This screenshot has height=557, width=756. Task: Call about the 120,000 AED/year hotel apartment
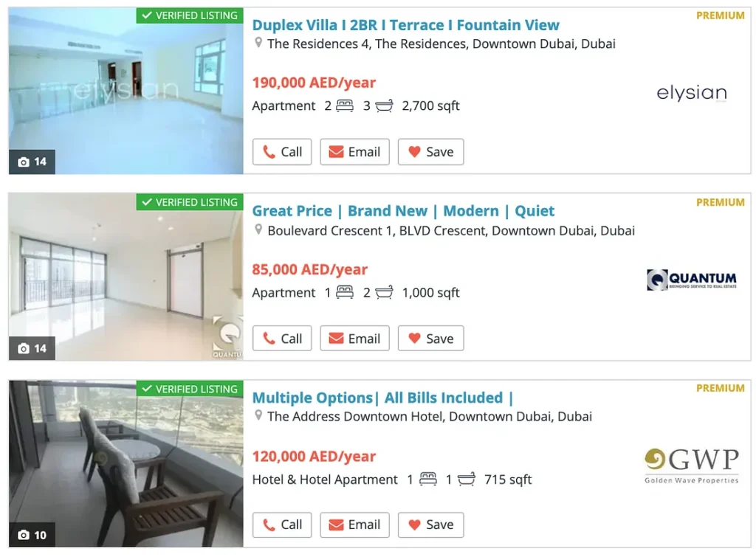pos(282,525)
